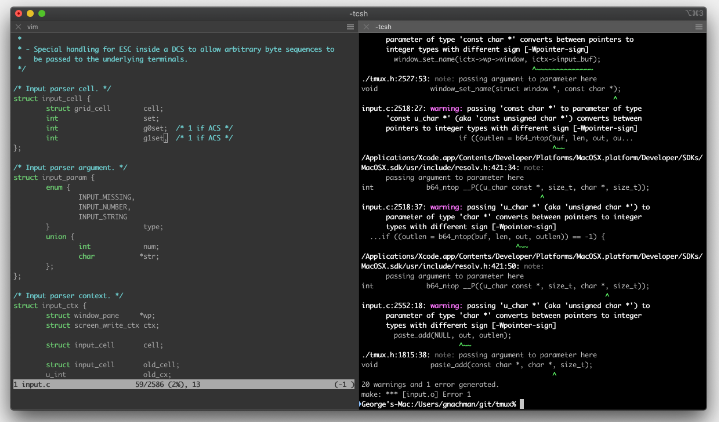719x422 pixels.
Task: Place cursor on 'struct input_cell {' line
Action: 50,98
